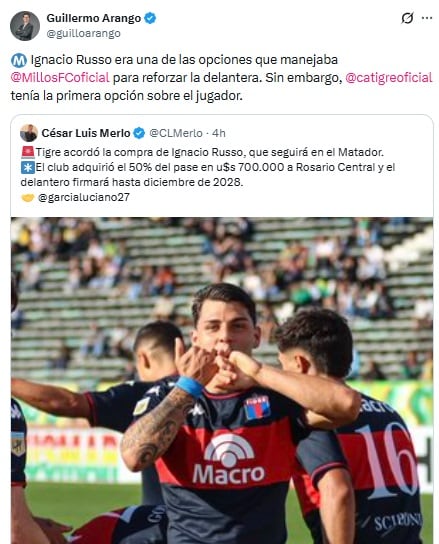
Task: Click the @garcialuciano27 mention
Action: [84, 197]
